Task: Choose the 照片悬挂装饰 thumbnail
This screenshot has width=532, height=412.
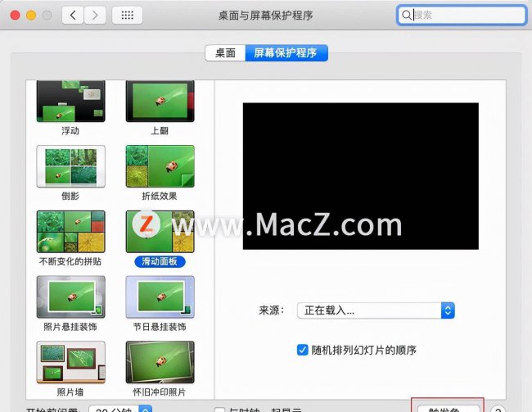Action: click(x=71, y=297)
